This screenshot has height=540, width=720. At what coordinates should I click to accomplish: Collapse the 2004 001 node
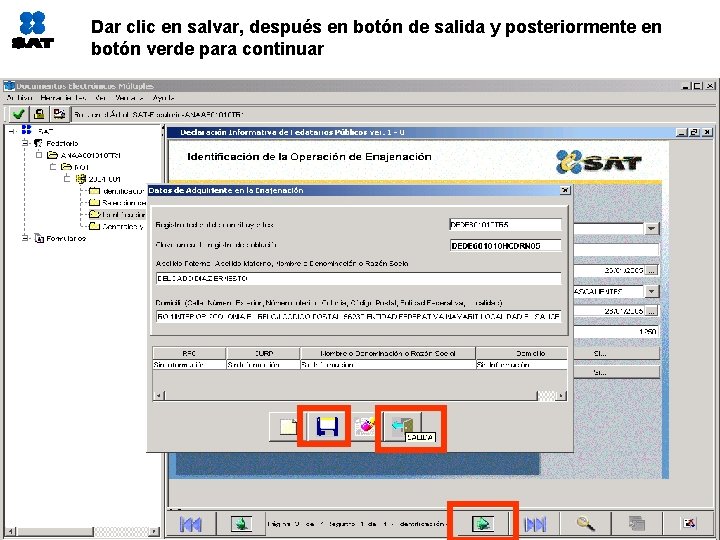point(68,179)
